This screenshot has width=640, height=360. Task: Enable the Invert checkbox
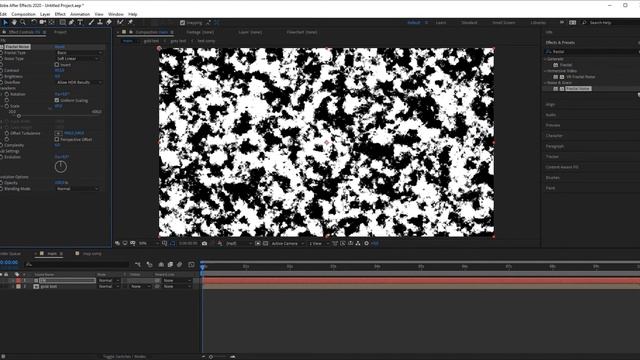(57, 64)
